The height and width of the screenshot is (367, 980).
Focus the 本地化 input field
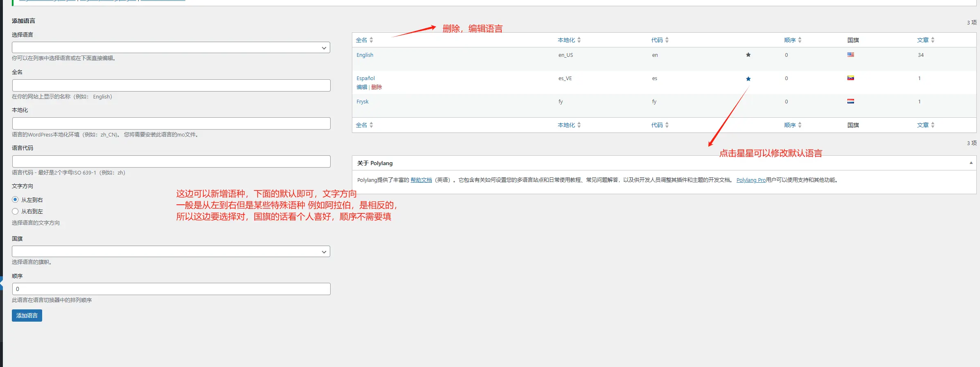pyautogui.click(x=171, y=123)
